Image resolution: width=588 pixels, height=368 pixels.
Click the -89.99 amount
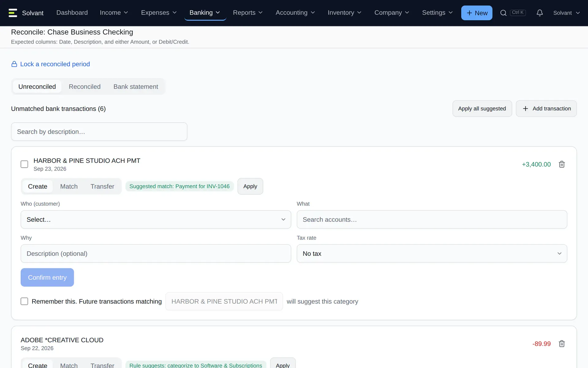pos(541,344)
